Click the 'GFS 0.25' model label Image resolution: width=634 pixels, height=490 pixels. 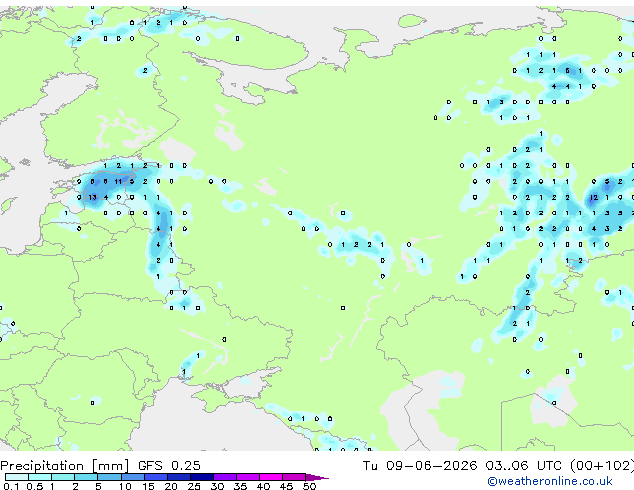169,466
